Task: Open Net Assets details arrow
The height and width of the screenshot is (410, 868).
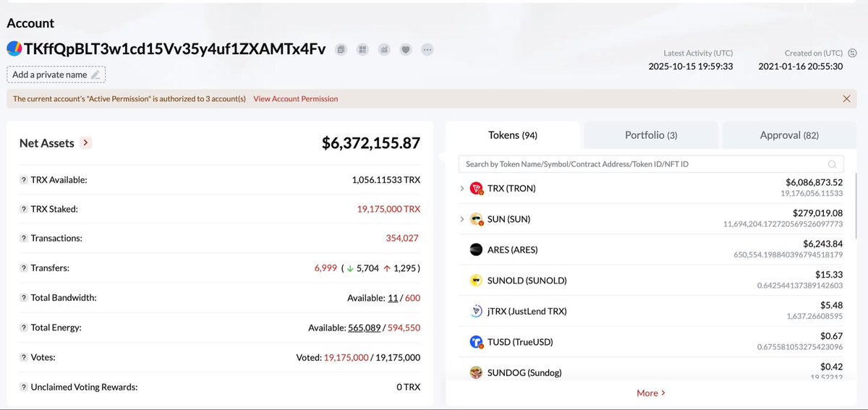Action: pyautogui.click(x=85, y=143)
